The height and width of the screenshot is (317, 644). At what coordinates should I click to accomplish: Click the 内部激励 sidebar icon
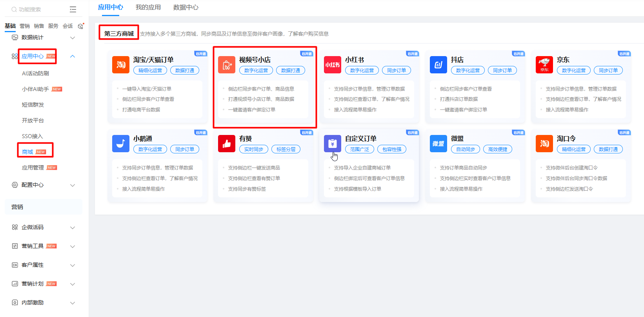coord(15,302)
